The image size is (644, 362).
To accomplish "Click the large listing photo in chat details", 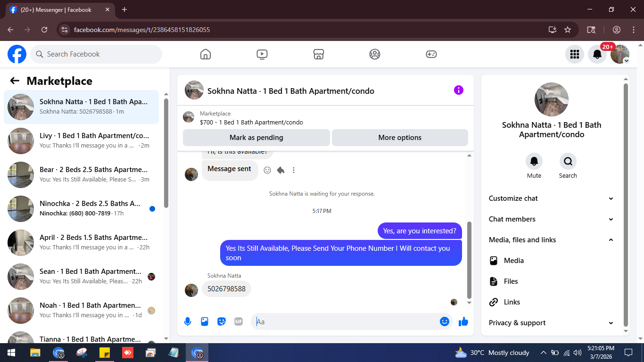I will coord(552,100).
